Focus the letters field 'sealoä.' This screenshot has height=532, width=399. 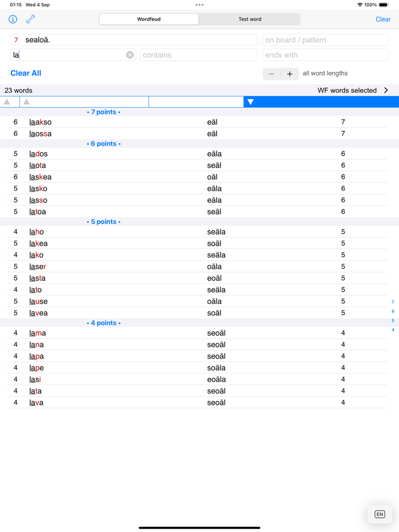[x=134, y=40]
